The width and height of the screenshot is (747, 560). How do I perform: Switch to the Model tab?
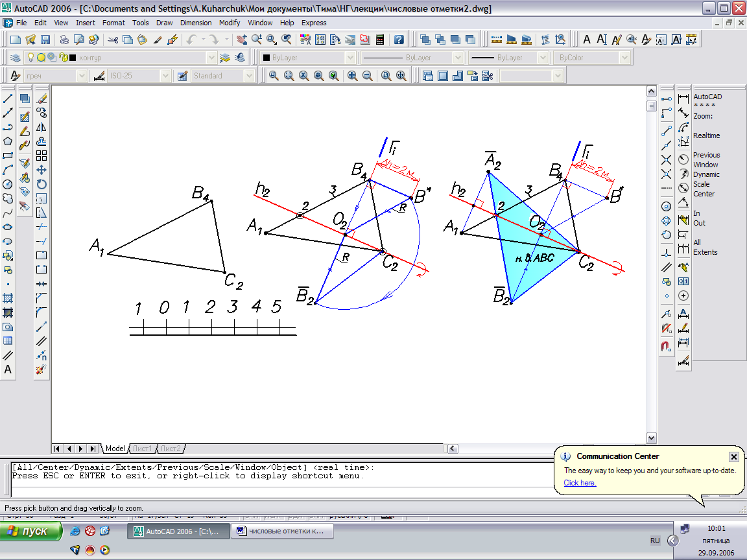pos(115,449)
